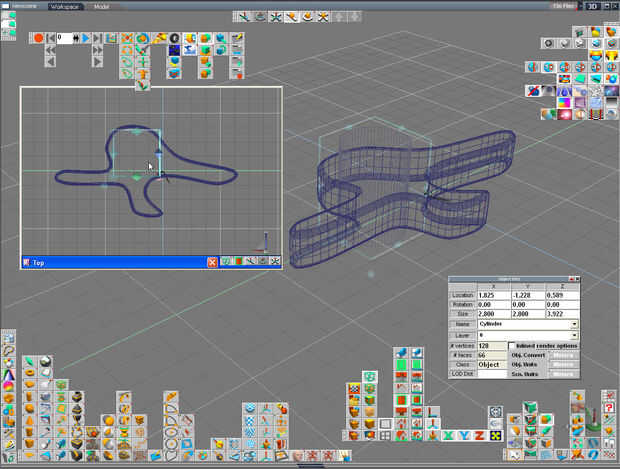Click the animation frame number field
Screen dimensions: 620x469
[x=63, y=38]
